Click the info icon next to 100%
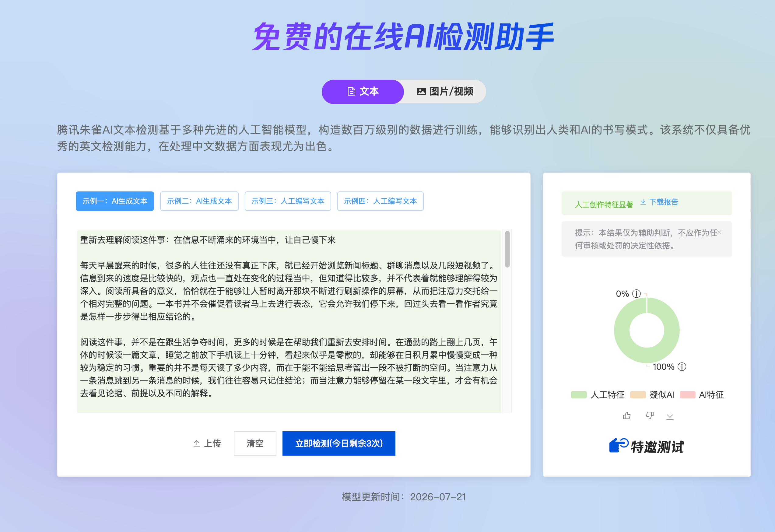Screen dimensions: 775x532 (x=682, y=367)
